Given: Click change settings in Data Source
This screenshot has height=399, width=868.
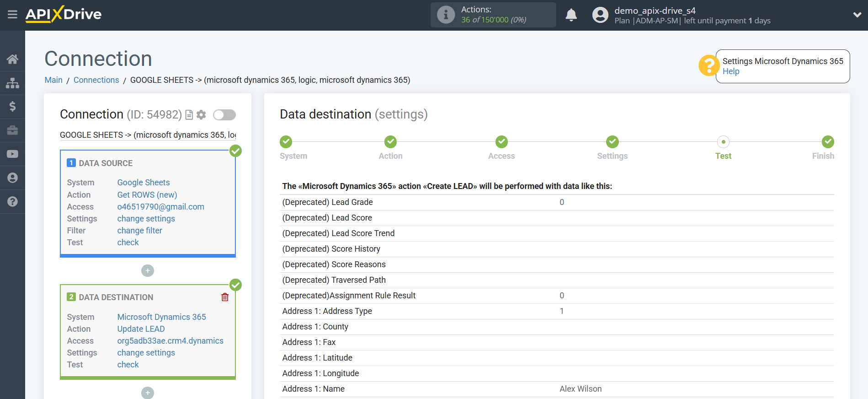Looking at the screenshot, I should [146, 219].
